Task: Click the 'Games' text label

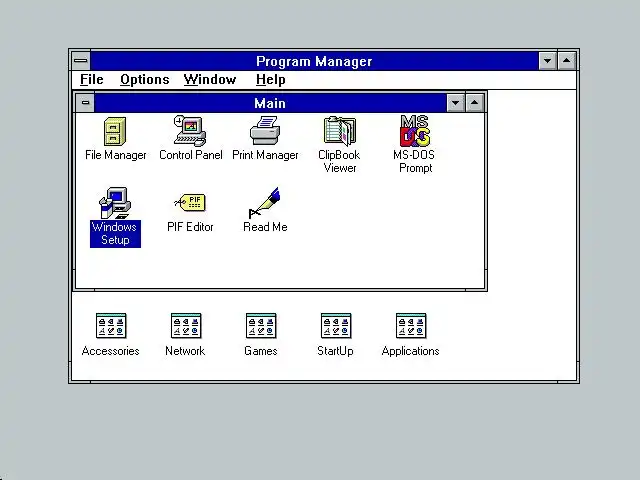Action: 260,351
